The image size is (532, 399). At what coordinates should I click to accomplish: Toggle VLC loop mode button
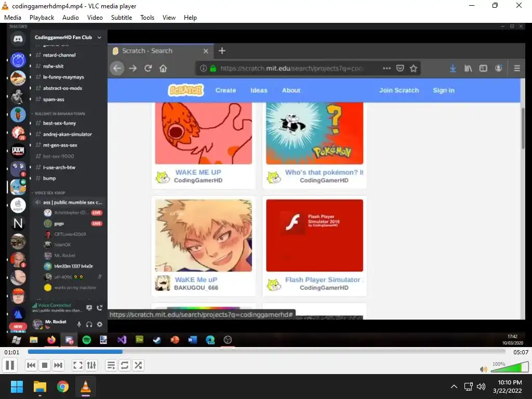point(125,365)
